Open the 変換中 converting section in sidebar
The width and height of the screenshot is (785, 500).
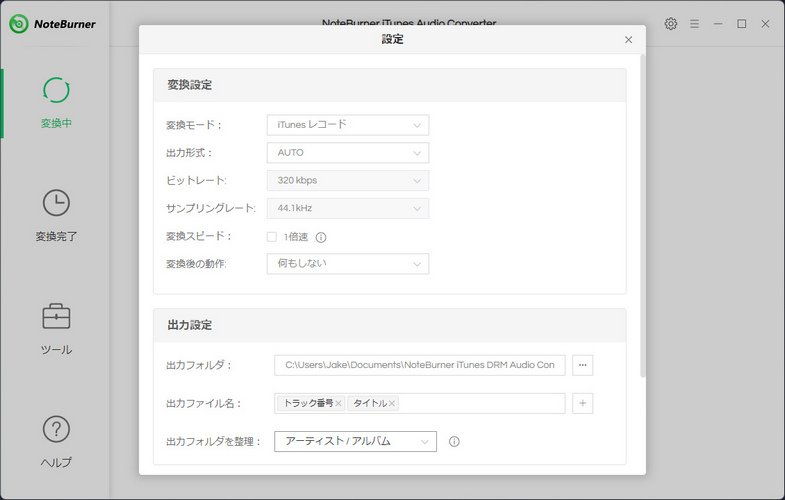pyautogui.click(x=56, y=103)
